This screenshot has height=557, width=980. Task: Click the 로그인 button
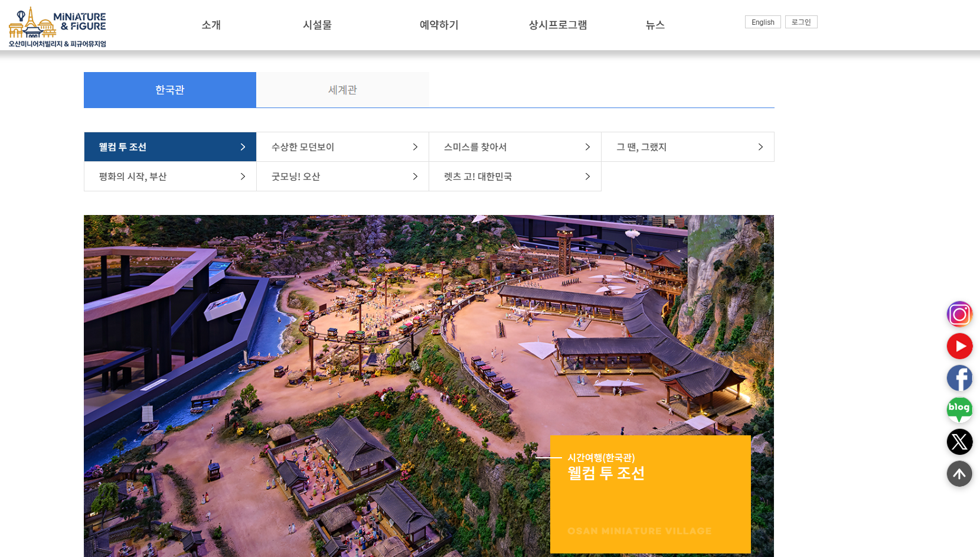pos(801,22)
